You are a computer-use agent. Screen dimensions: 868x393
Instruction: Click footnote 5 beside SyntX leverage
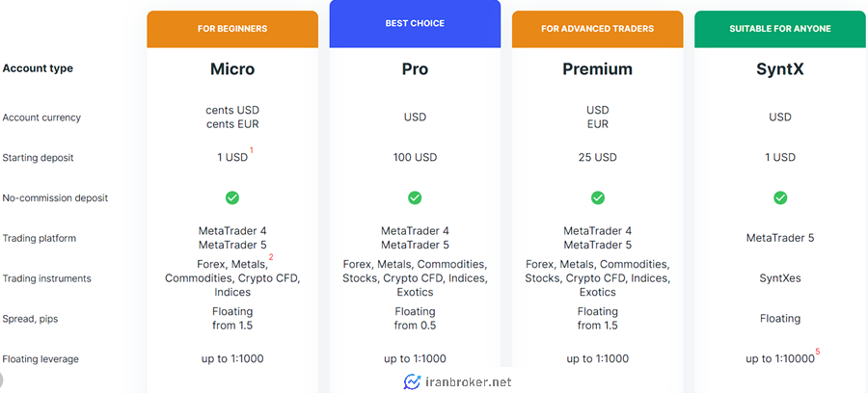coord(818,351)
